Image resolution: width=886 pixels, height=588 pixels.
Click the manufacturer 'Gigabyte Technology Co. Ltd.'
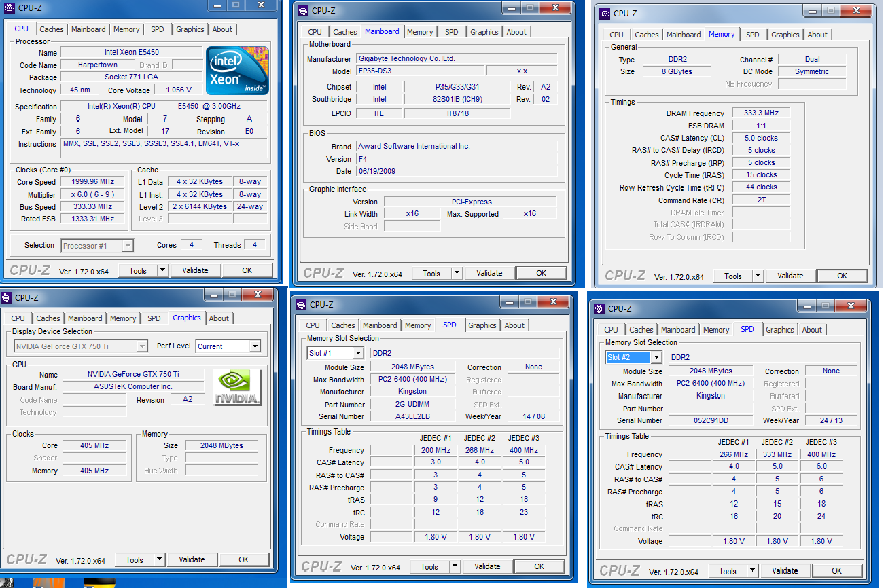click(457, 59)
